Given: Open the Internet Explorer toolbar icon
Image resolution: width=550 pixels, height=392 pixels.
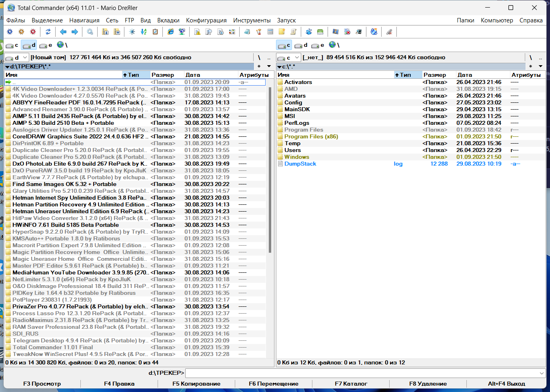Looking at the screenshot, I should click(171, 32).
